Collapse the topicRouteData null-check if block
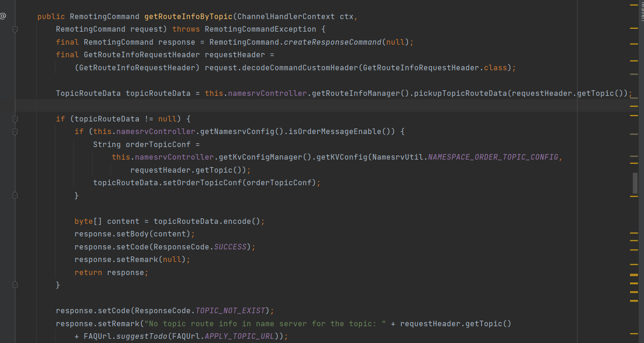Image resolution: width=644 pixels, height=343 pixels. (x=15, y=119)
